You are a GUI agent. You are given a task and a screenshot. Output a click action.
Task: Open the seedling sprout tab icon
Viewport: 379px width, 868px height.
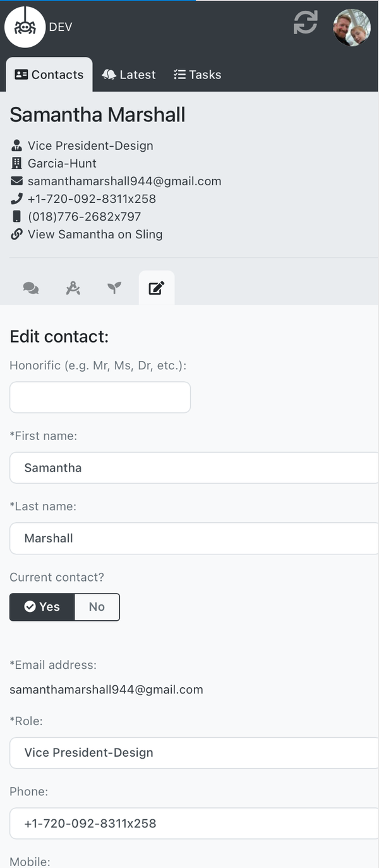114,289
